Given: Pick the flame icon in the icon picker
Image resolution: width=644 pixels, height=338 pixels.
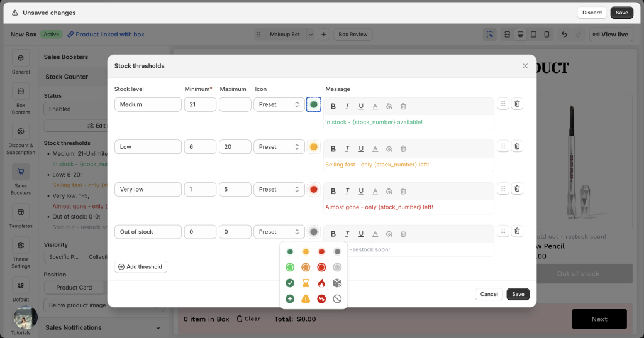Looking at the screenshot, I should click(x=321, y=283).
